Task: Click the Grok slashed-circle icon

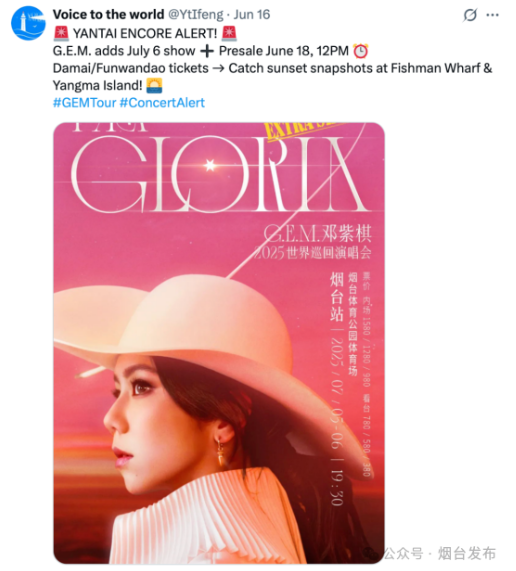Action: pyautogui.click(x=470, y=15)
